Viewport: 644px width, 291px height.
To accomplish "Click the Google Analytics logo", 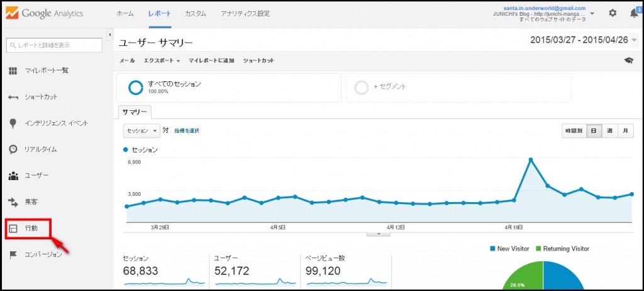I will (44, 14).
